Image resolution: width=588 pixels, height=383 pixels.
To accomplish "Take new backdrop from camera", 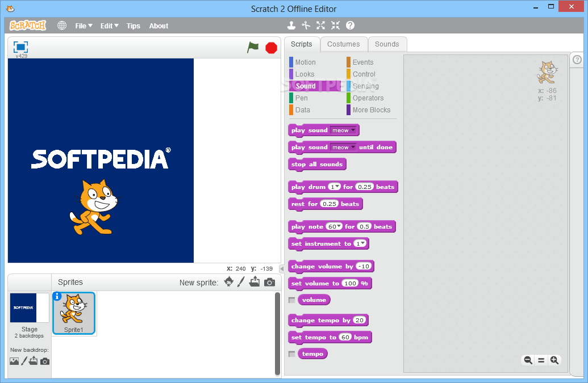I will click(x=45, y=361).
